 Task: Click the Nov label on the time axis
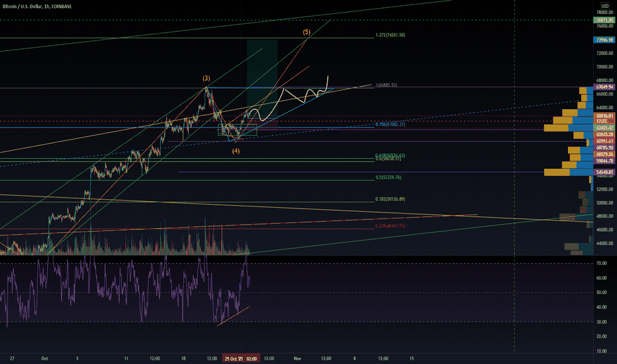[x=297, y=359]
